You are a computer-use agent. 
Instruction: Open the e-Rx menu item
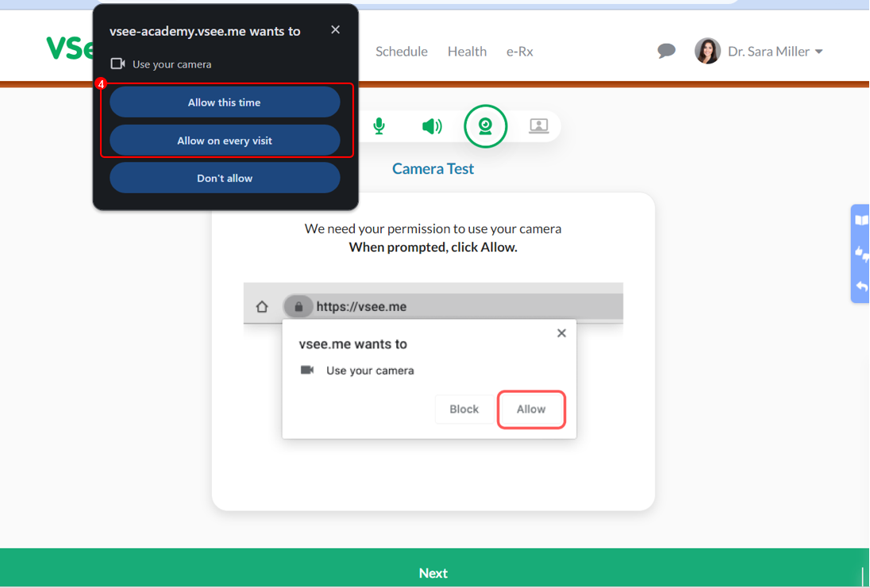click(520, 52)
